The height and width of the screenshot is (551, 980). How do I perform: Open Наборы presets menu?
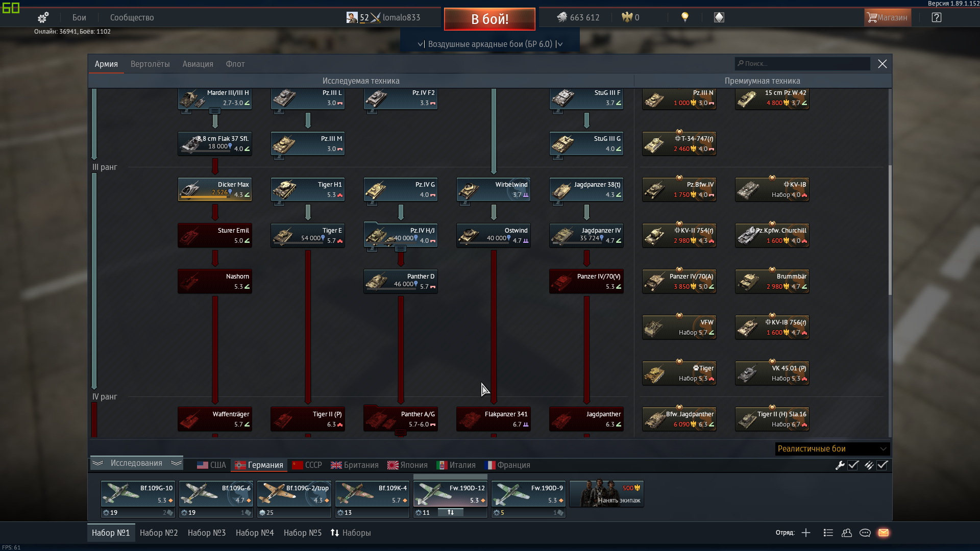point(351,533)
